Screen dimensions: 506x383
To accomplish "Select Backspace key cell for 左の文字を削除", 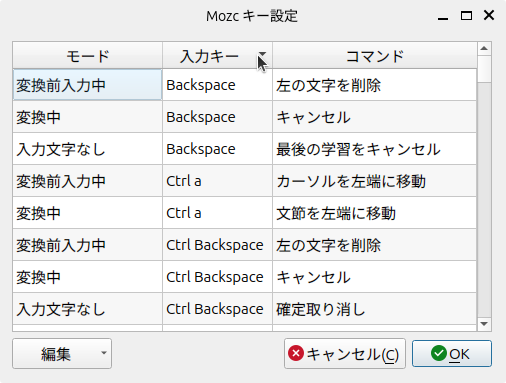I will [x=217, y=85].
